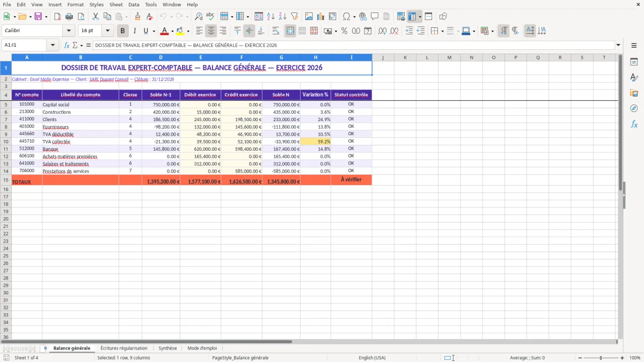Image resolution: width=644 pixels, height=362 pixels.
Task: Toggle Print Preview
Action: pos(81,17)
